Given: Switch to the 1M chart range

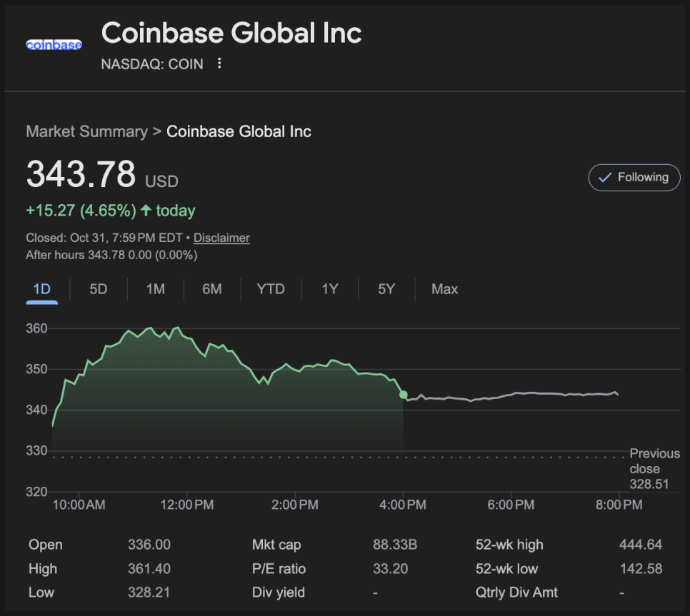Looking at the screenshot, I should (x=155, y=289).
